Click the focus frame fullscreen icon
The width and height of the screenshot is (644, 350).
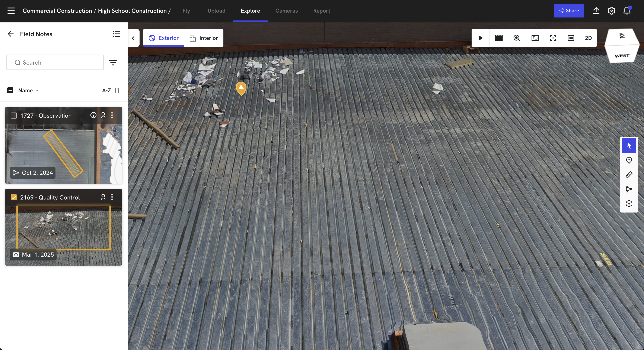coord(553,38)
